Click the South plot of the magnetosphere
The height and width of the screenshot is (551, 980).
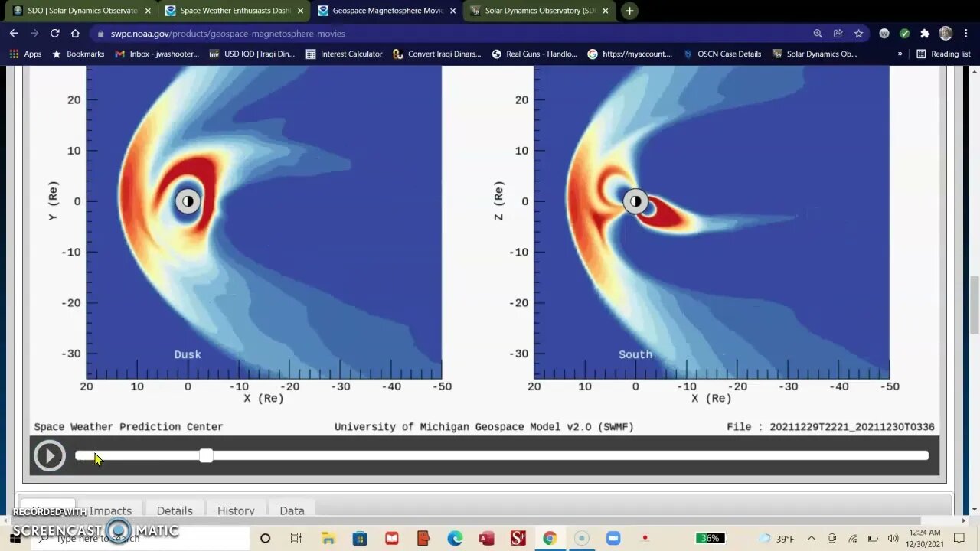(x=711, y=222)
